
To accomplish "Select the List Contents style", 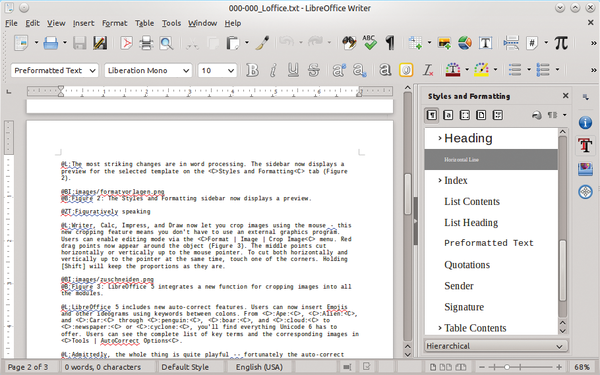I will pyautogui.click(x=472, y=202).
